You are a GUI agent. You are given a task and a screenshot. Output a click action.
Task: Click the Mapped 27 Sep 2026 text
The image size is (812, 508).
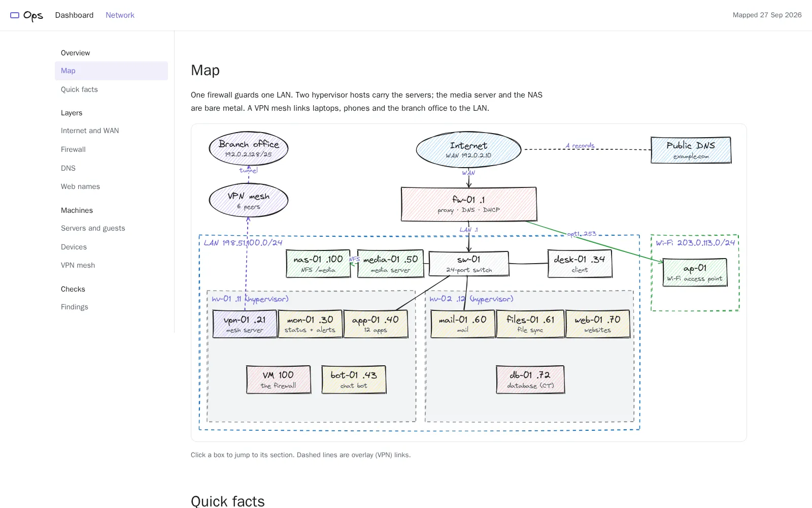[767, 15]
